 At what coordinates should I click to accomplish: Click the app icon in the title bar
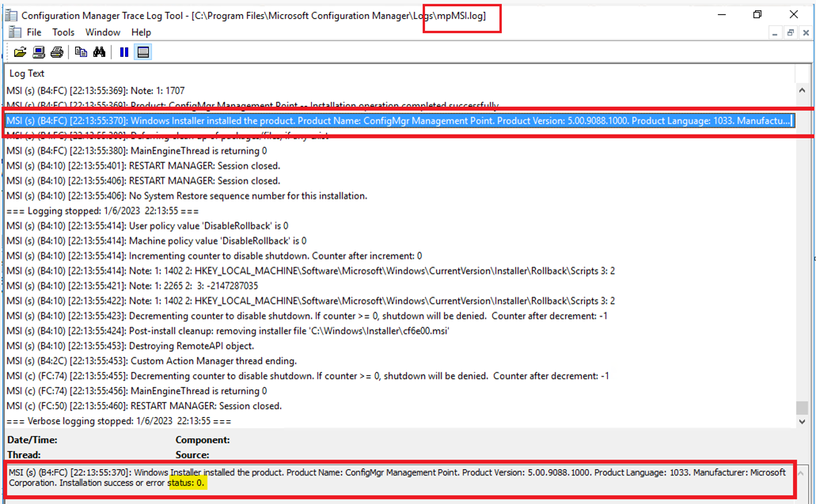[11, 16]
